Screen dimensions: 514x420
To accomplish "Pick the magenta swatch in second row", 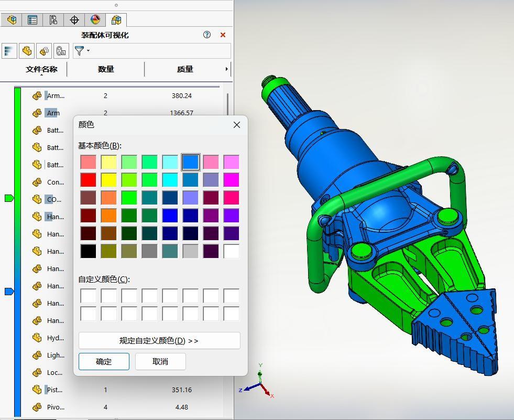I will (x=231, y=180).
